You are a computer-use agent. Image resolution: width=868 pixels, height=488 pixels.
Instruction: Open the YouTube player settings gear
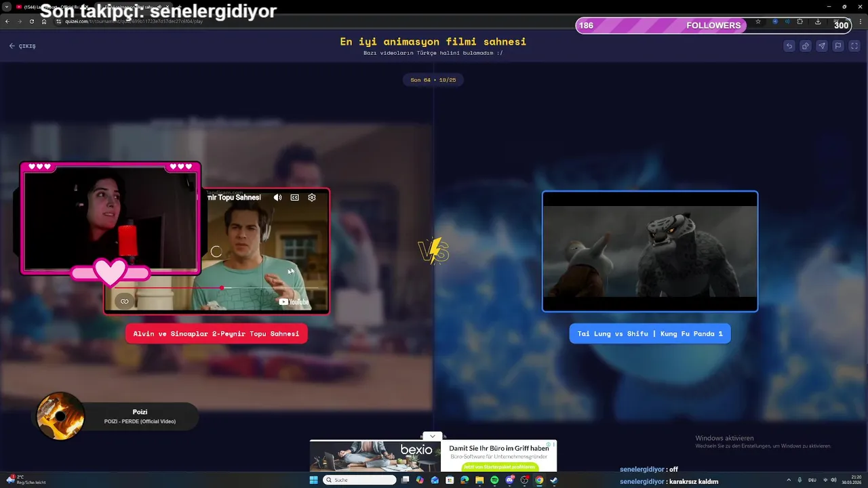pyautogui.click(x=312, y=197)
